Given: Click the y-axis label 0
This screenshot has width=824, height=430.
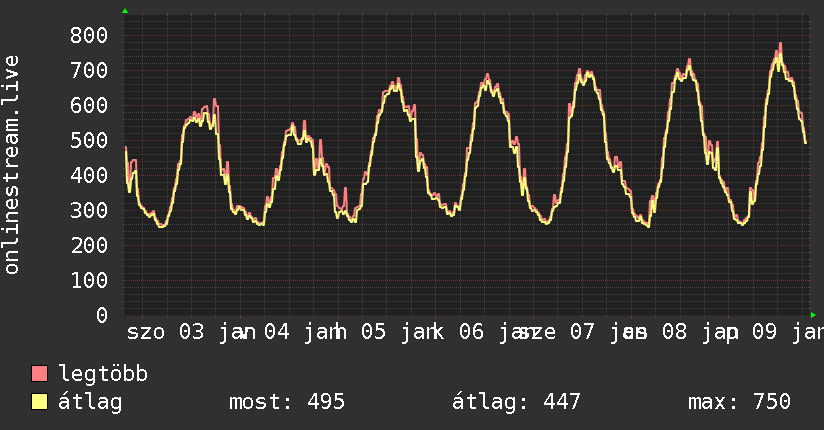Looking at the screenshot, I should pos(102,315).
